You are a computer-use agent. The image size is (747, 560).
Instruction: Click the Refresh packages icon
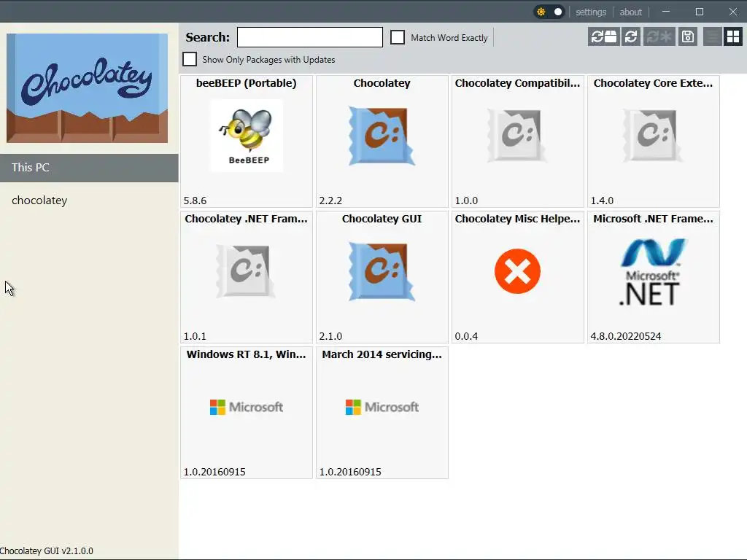point(631,36)
